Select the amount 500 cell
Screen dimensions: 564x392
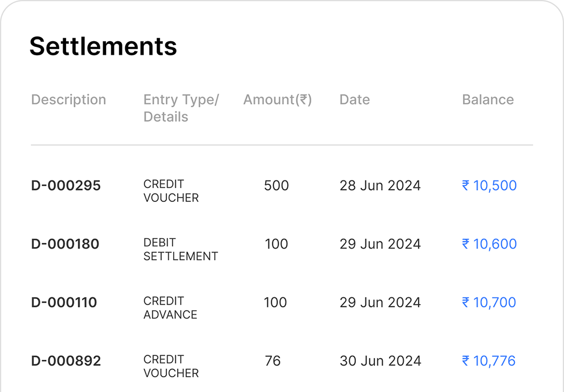point(276,186)
